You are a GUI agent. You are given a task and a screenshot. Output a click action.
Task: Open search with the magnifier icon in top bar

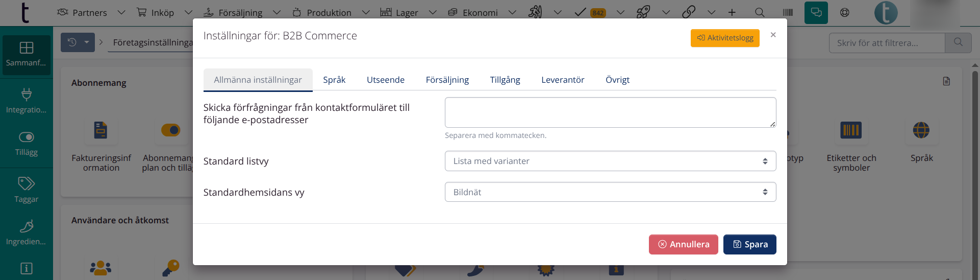(760, 12)
